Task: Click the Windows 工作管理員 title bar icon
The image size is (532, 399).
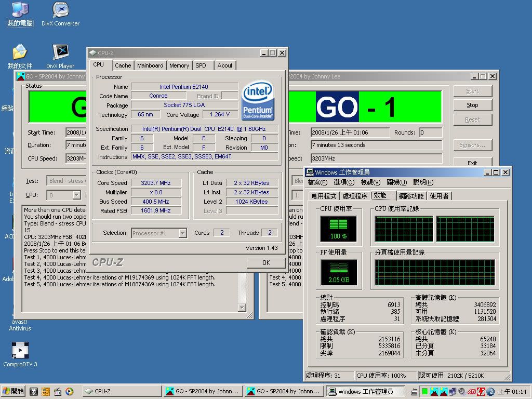Action: (x=310, y=172)
